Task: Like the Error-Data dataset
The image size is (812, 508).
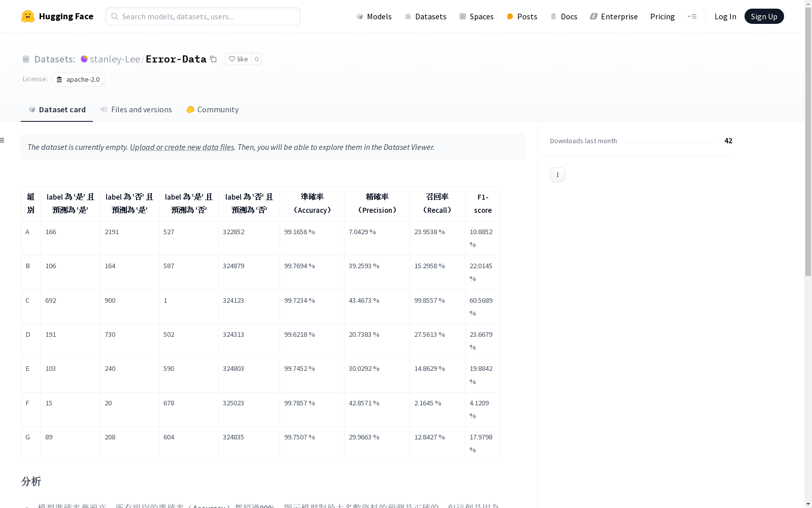Action: point(238,59)
